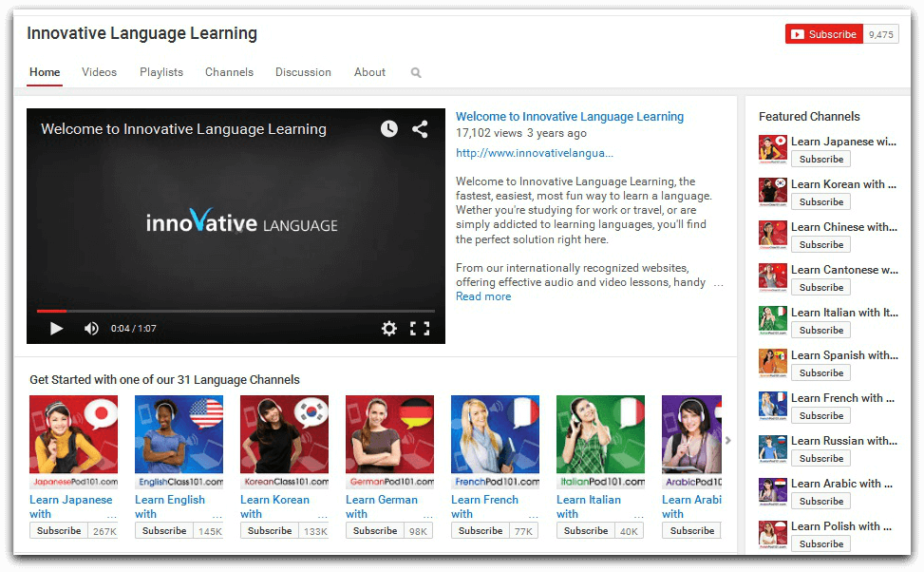The height and width of the screenshot is (572, 924).
Task: Open video settings gear icon
Action: [389, 329]
